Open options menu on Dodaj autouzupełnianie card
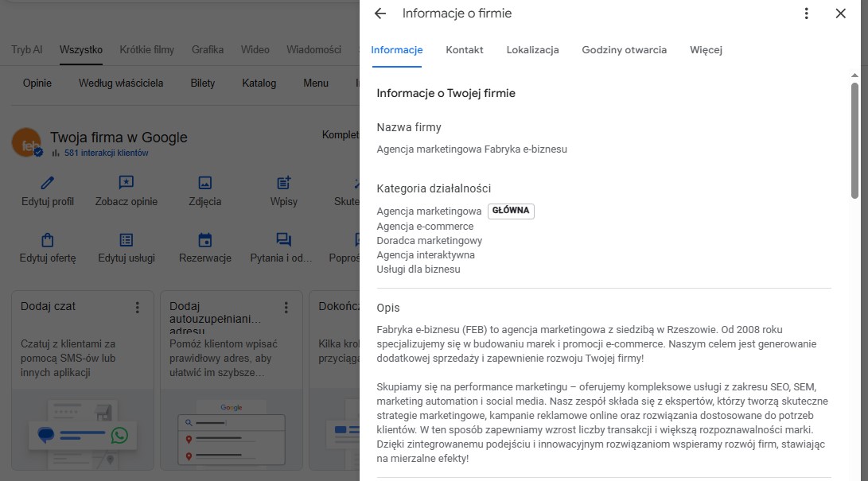The height and width of the screenshot is (481, 868). pos(286,307)
